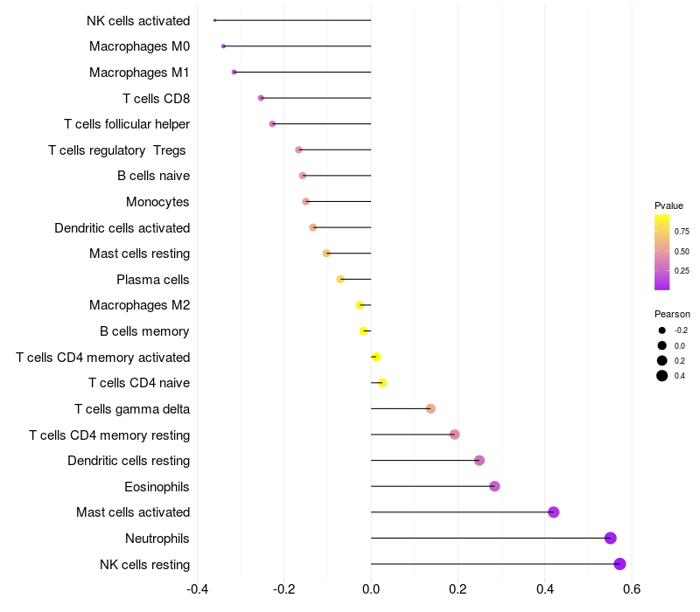700x612 pixels.
Task: Click the Pearson legend title
Action: coord(672,314)
